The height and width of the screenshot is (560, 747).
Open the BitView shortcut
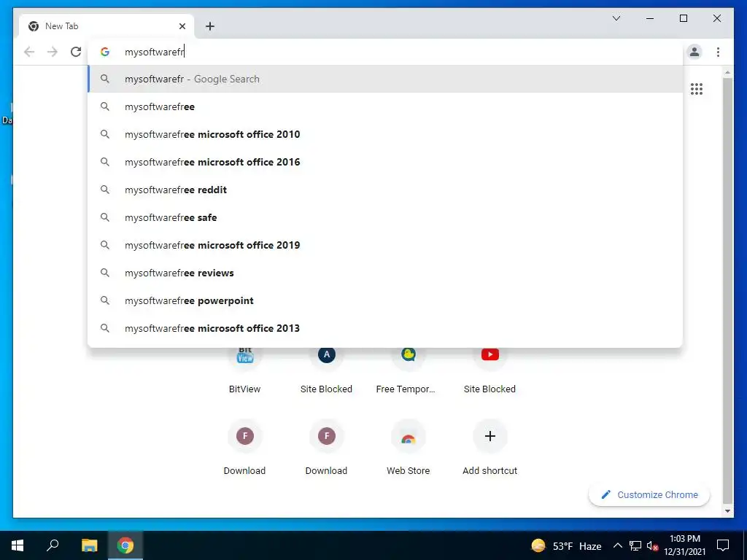coord(245,371)
